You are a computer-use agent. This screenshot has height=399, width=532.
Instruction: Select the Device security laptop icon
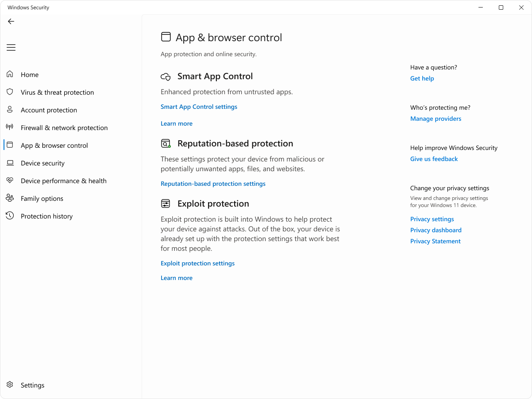click(9, 163)
